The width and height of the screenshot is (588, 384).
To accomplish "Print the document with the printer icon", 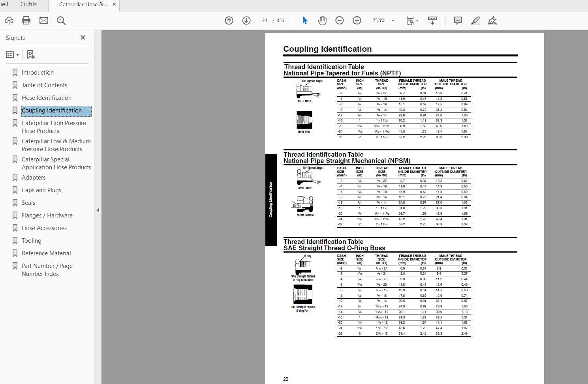I will (26, 21).
